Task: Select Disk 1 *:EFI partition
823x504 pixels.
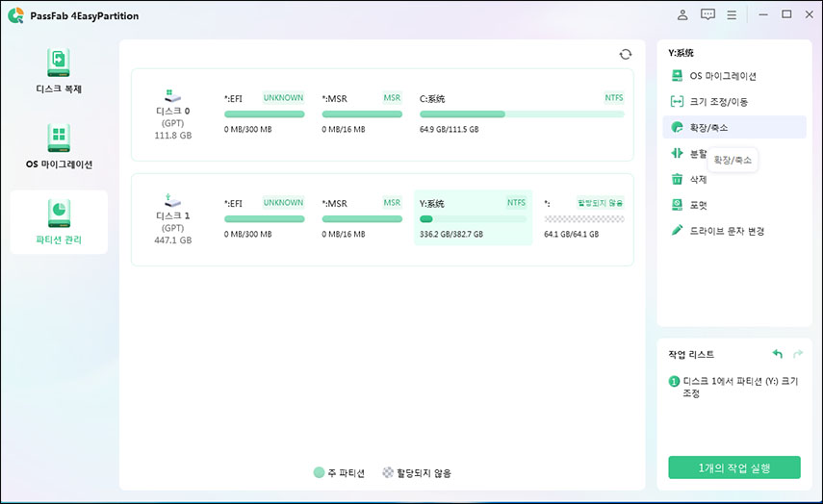Action: click(264, 217)
